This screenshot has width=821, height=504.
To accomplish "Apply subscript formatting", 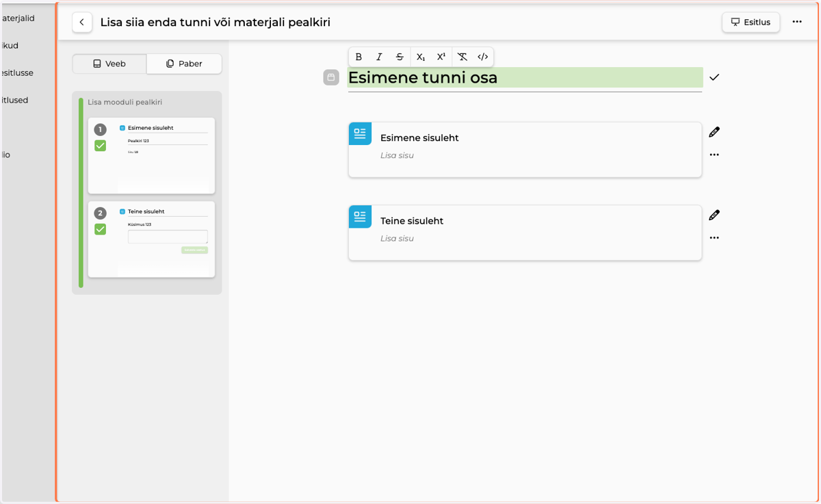I will click(421, 57).
